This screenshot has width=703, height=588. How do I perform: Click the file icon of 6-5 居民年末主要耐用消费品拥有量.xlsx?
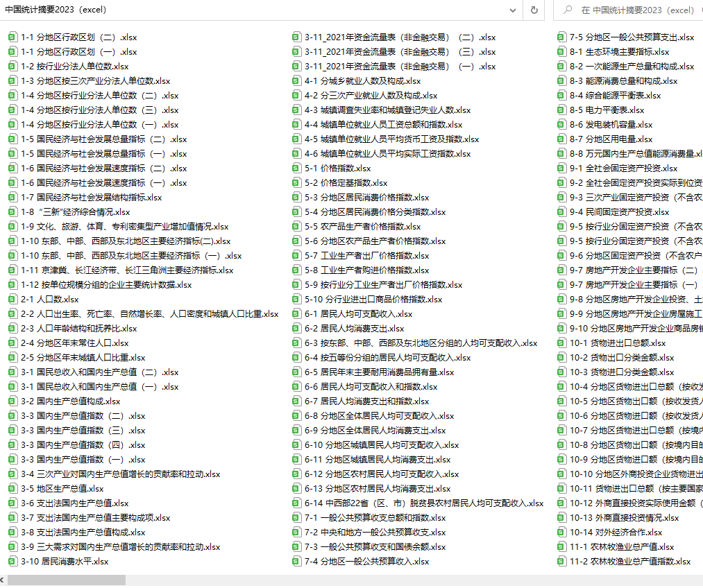(296, 372)
